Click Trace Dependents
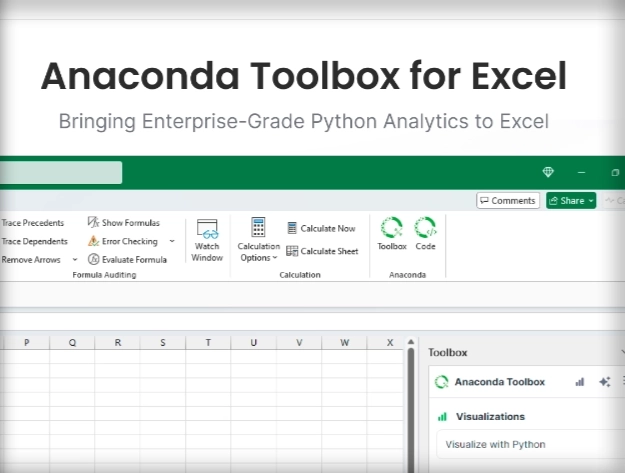This screenshot has height=473, width=625. [34, 241]
